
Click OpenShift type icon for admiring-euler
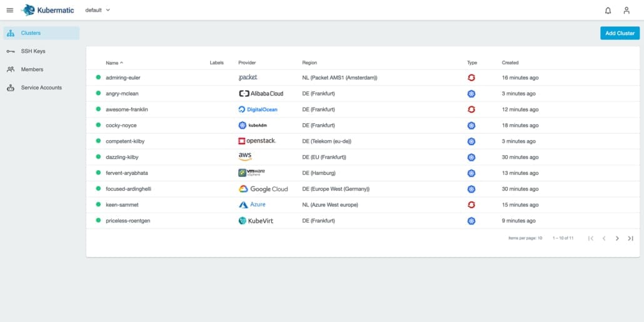coord(471,78)
